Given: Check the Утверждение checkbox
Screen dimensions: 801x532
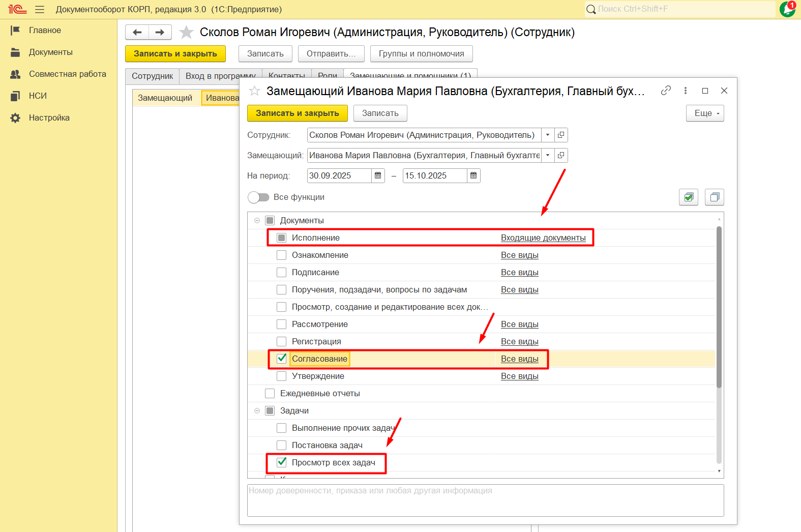Looking at the screenshot, I should [282, 376].
